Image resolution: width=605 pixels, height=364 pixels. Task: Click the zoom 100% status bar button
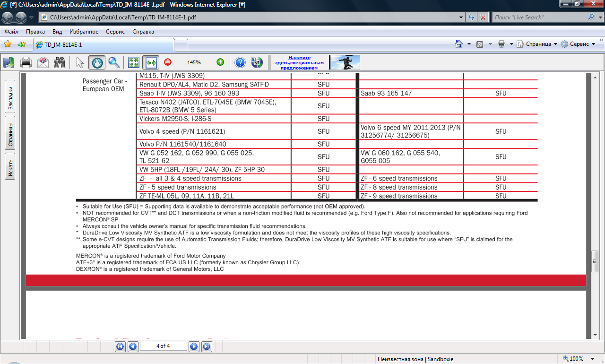coord(573,359)
